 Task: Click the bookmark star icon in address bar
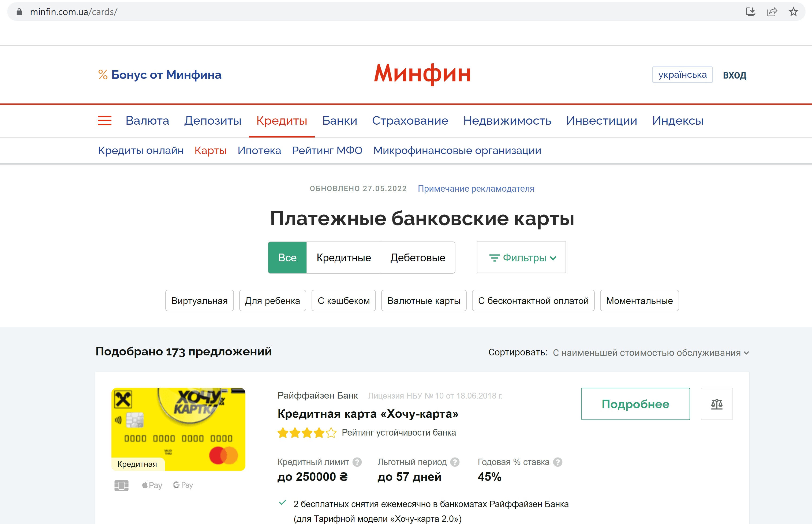click(x=793, y=12)
